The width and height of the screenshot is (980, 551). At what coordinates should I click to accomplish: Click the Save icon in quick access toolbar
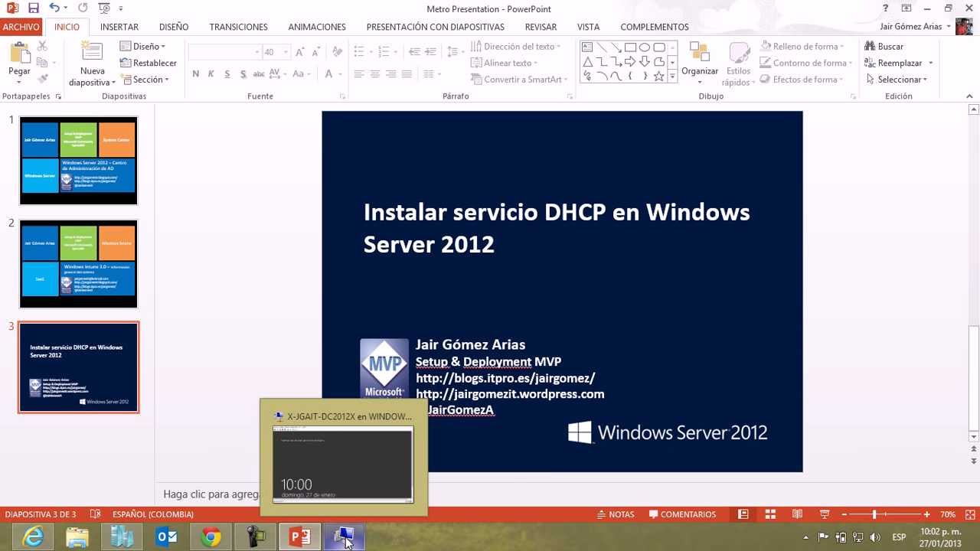33,8
